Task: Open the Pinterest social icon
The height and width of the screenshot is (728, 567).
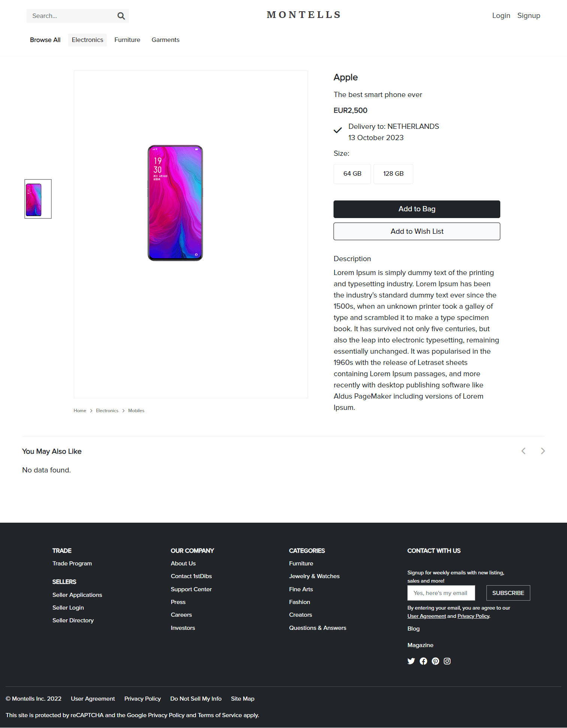Action: click(435, 661)
